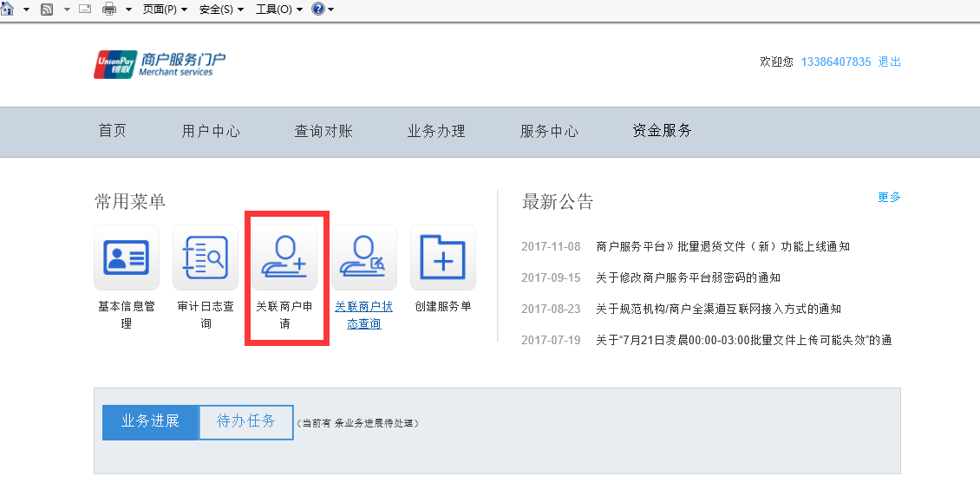Open 审计日志查询 audit log icon
The image size is (980, 489).
point(206,258)
